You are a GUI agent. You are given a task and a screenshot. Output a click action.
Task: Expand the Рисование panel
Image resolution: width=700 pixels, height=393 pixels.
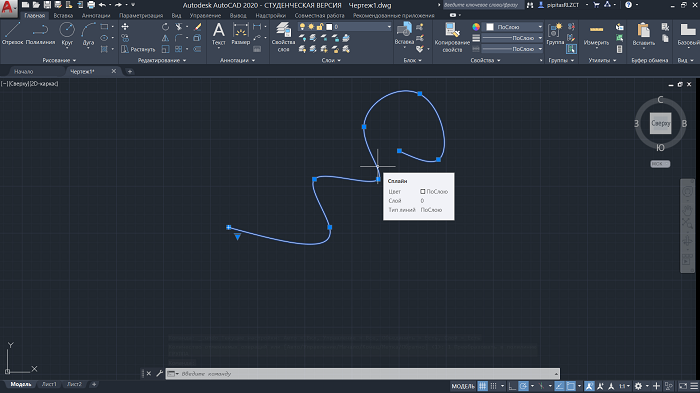59,60
